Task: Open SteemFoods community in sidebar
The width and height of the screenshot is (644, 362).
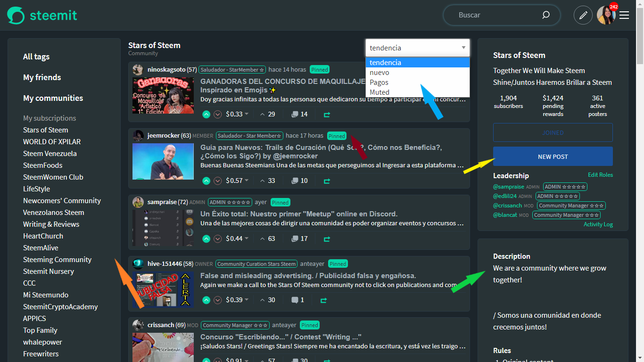Action: 43,165
